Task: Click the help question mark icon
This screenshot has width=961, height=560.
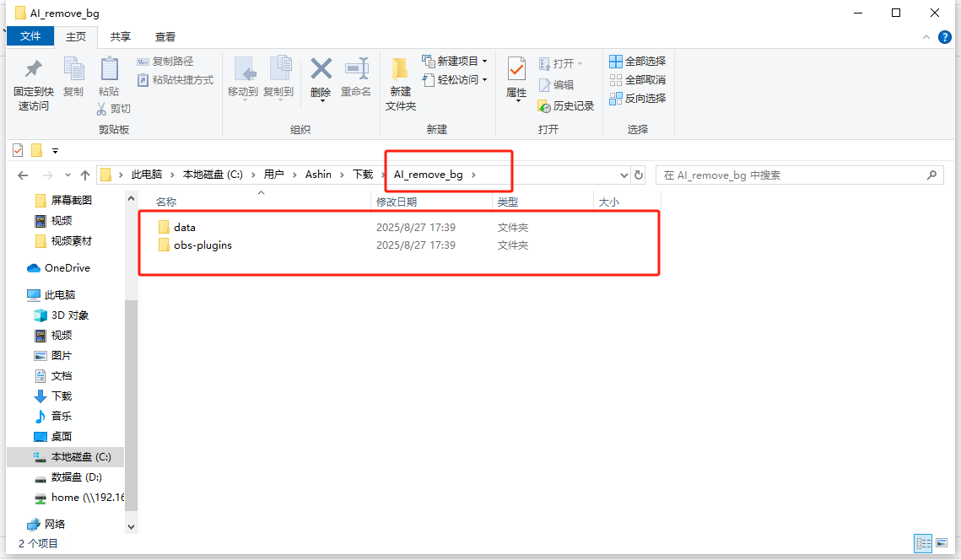Action: (945, 37)
